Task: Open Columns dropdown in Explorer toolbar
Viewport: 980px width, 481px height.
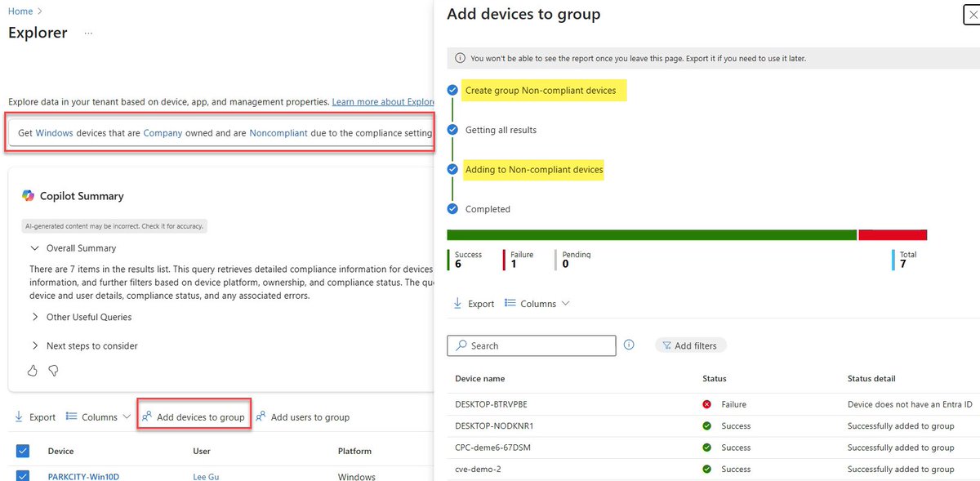Action: point(98,417)
